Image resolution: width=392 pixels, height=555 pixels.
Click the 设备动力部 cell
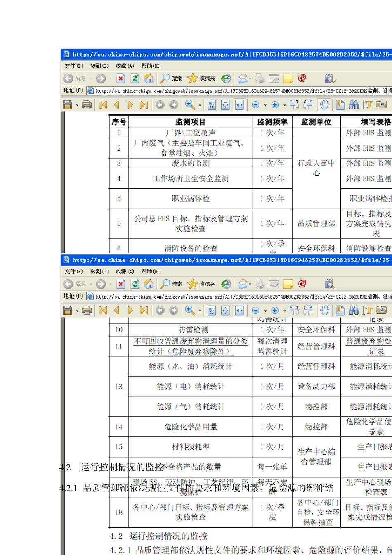[316, 386]
